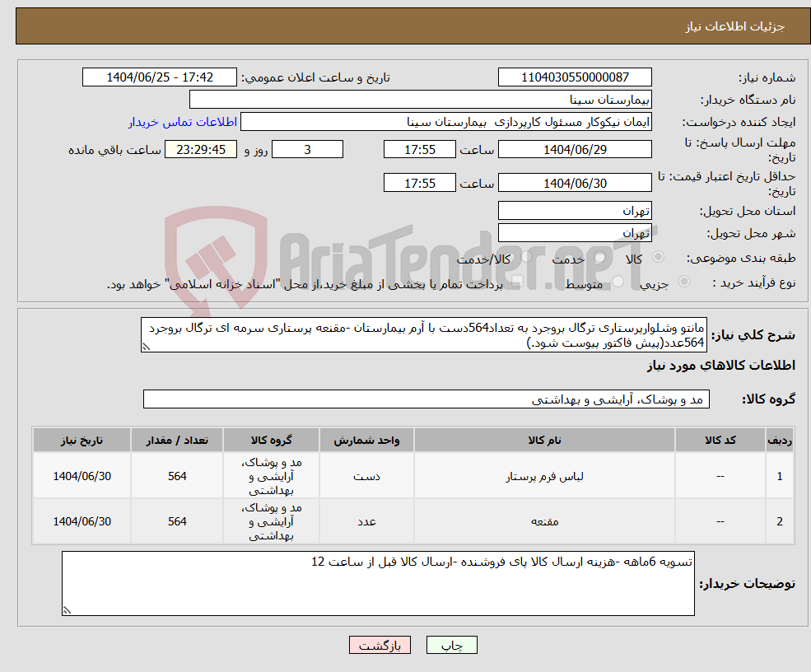Viewport: 811px width, 672px height.
Task: Click the شماره نیاز number field
Action: tap(574, 77)
